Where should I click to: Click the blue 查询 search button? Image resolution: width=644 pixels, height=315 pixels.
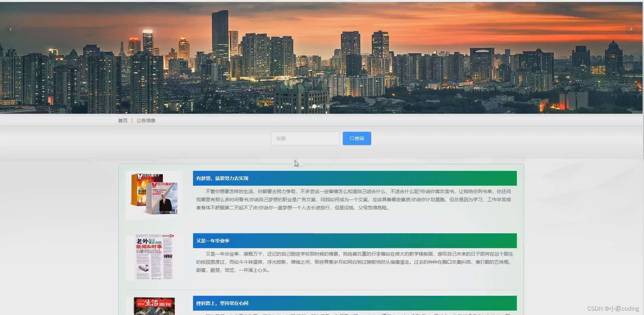[x=357, y=138]
